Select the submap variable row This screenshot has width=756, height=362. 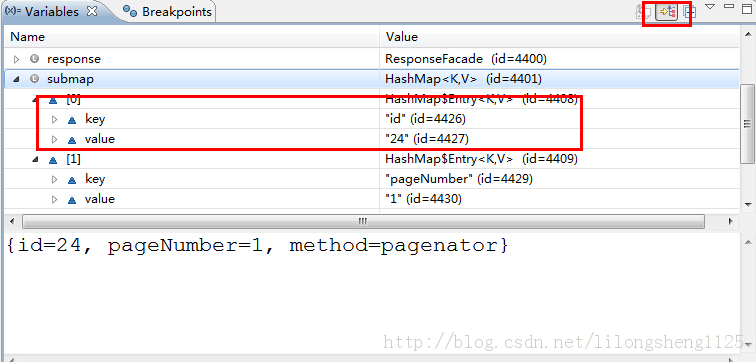click(371, 79)
